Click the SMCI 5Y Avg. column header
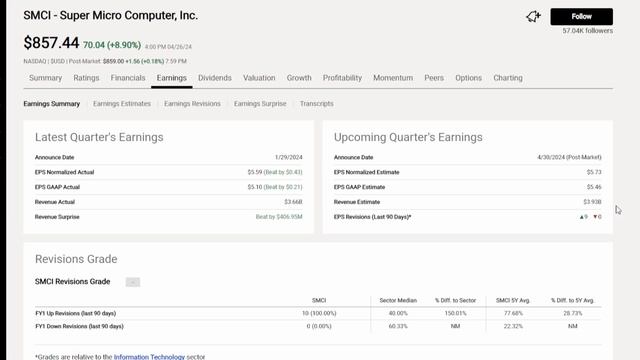This screenshot has height=360, width=640. 513,300
